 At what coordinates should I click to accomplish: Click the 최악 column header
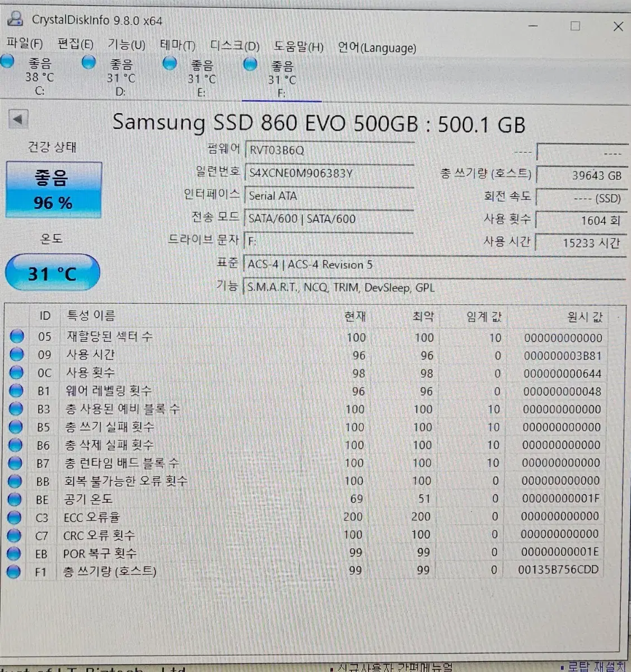tap(423, 316)
